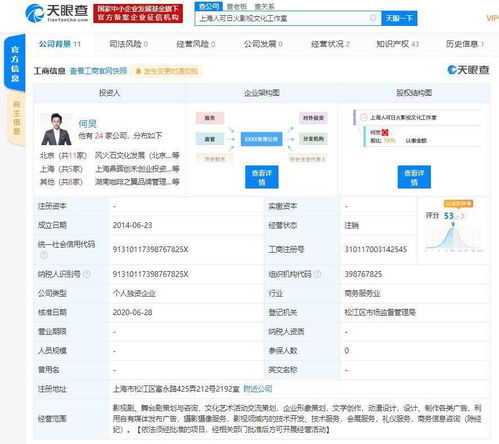Image resolution: width=499 pixels, height=444 pixels.
Task: Select the 官方信息 side tab
Action: coord(15,63)
